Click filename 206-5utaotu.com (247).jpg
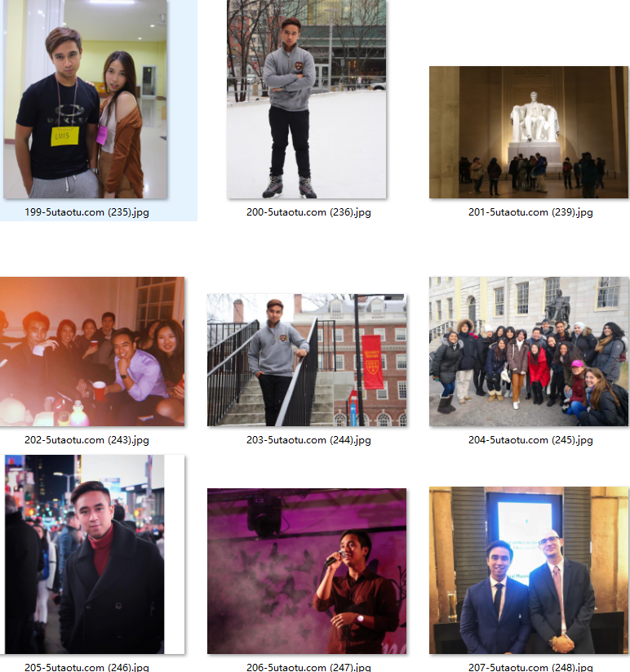Screen dimensions: 630x672 (x=308, y=667)
